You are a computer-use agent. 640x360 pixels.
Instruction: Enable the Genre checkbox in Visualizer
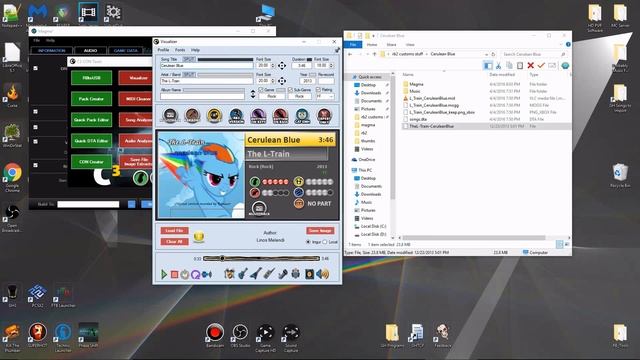pyautogui.click(x=261, y=89)
